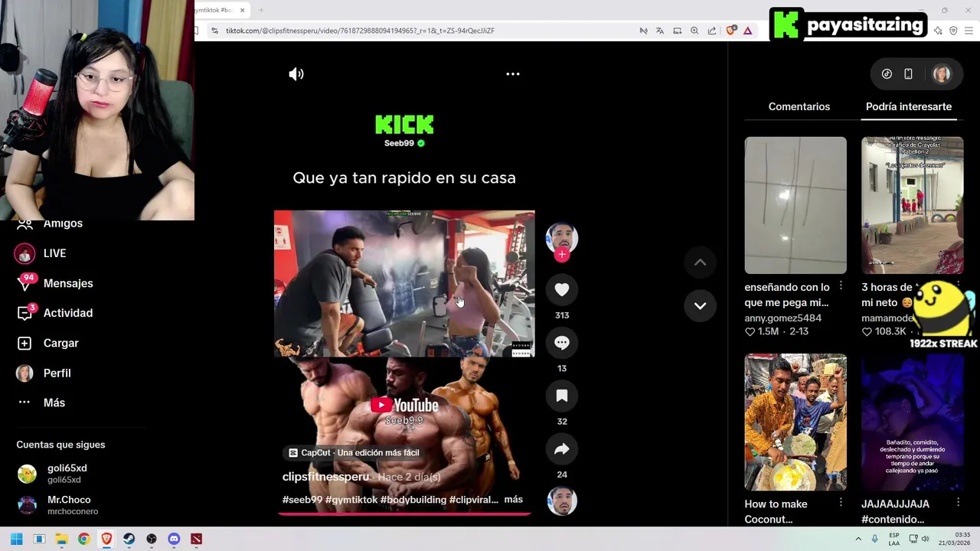Click second profile avatar below share count

[562, 502]
